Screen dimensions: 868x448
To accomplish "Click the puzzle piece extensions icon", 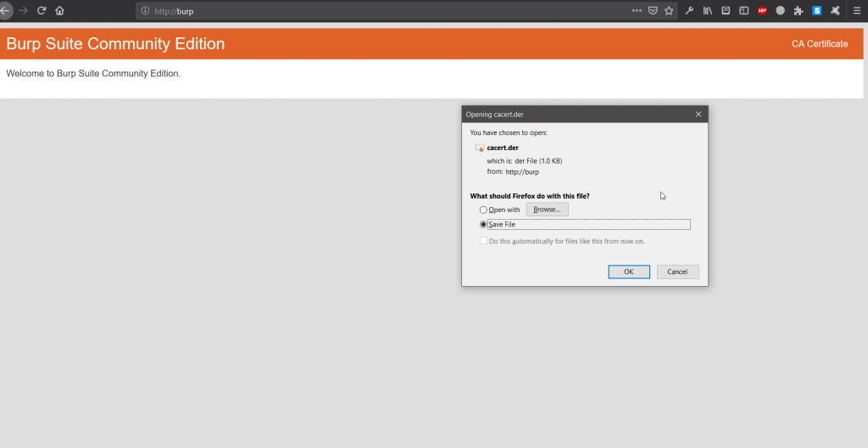I will click(798, 11).
